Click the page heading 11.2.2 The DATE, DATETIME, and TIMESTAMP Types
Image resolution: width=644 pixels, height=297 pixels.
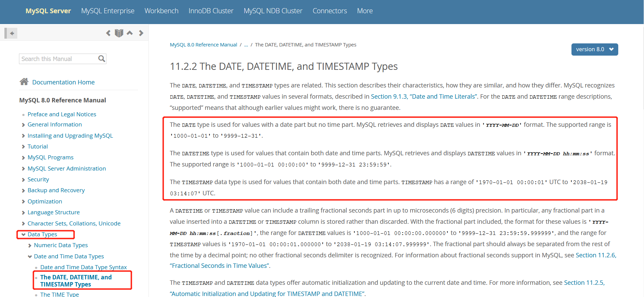284,66
